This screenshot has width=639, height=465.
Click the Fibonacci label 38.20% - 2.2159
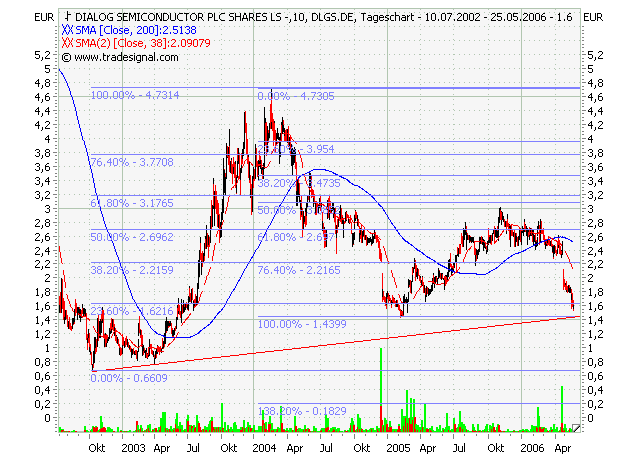(x=132, y=270)
